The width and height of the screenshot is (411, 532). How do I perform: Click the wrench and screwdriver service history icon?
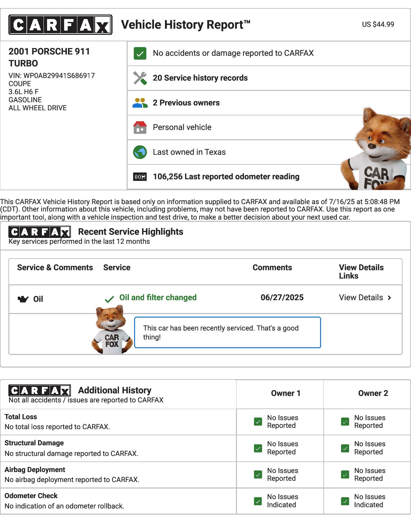pos(140,78)
